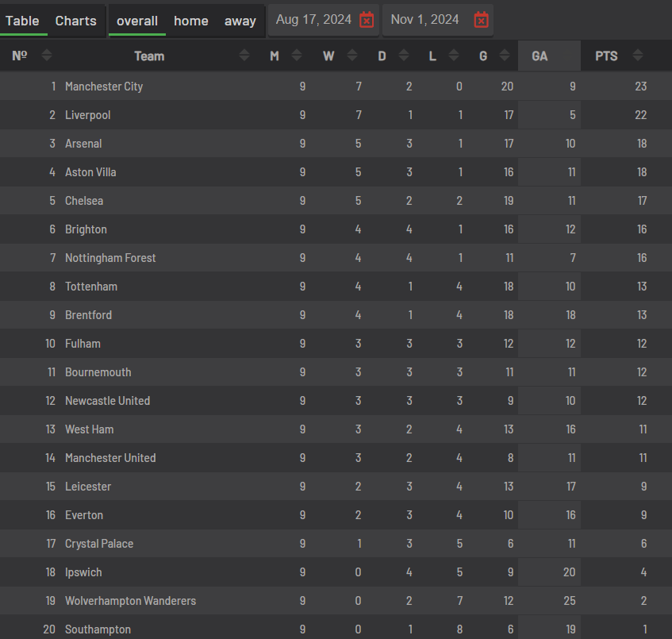The width and height of the screenshot is (672, 639).
Task: Clear the Aug 17, 2024 start date
Action: coord(367,20)
